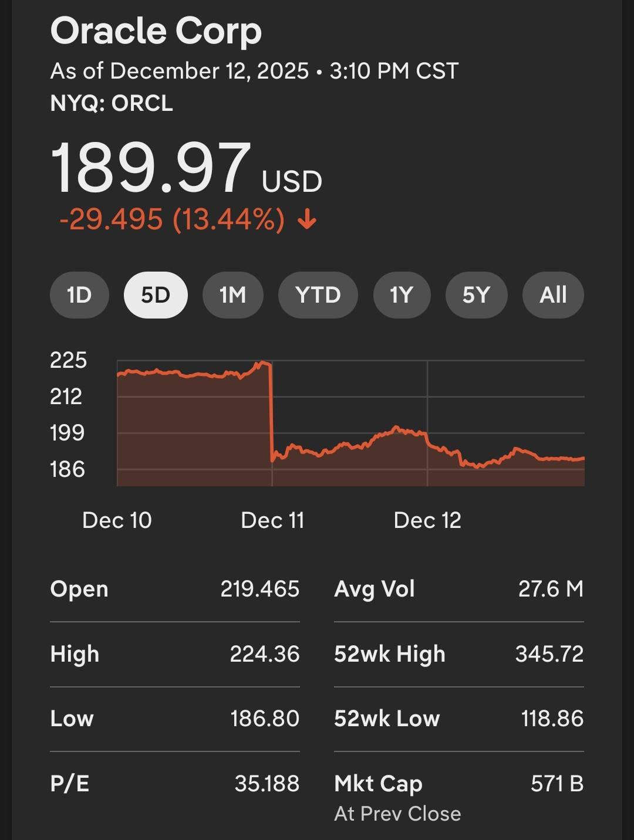Image resolution: width=634 pixels, height=840 pixels.
Task: Click the Oracle Corp title
Action: click(x=156, y=31)
